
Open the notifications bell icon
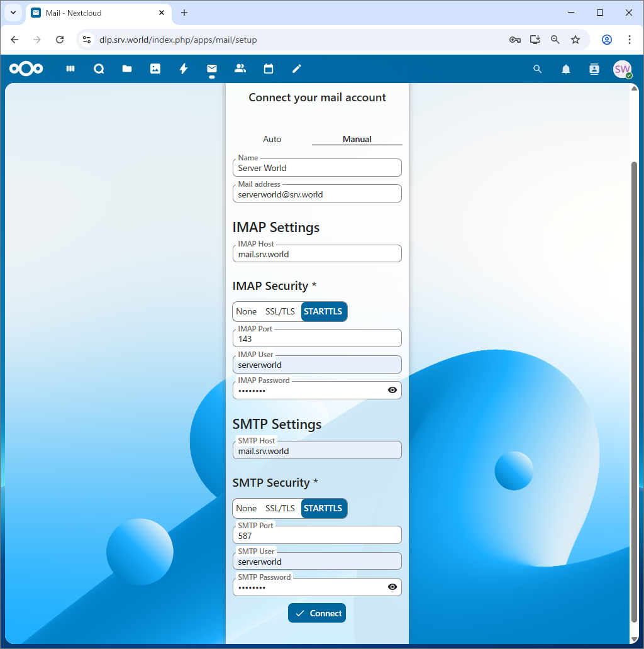coord(566,69)
